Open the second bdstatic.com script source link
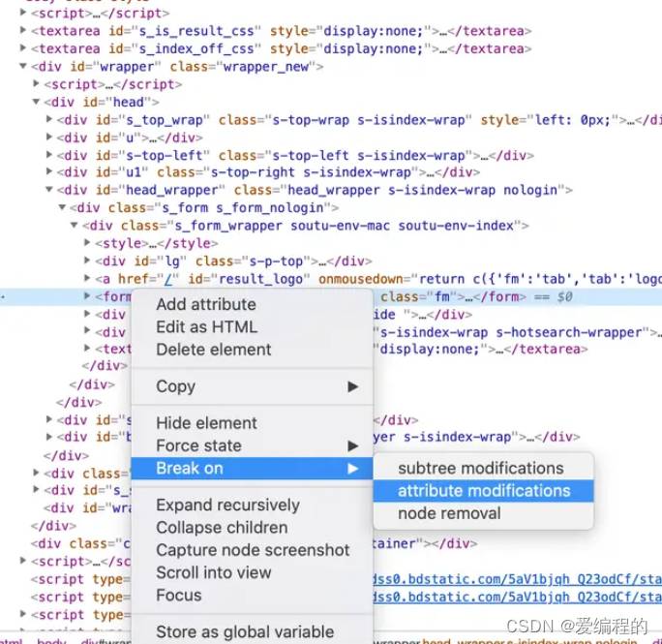 pos(517,598)
